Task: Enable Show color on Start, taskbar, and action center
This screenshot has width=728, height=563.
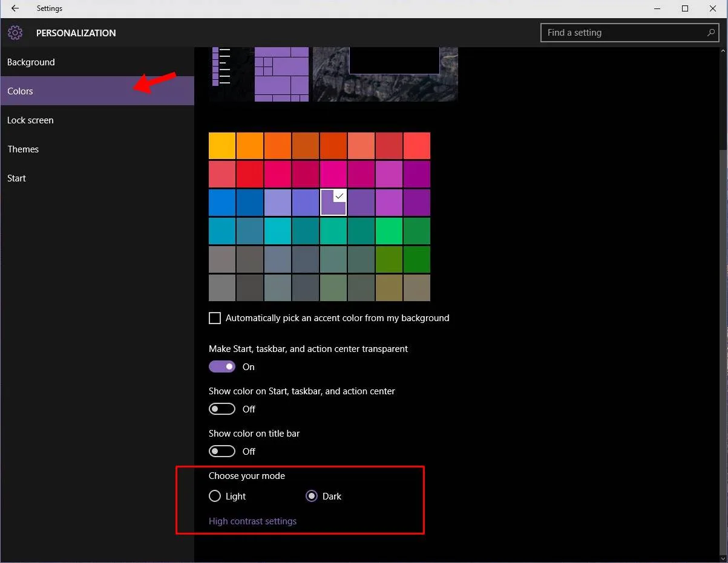Action: pos(221,409)
